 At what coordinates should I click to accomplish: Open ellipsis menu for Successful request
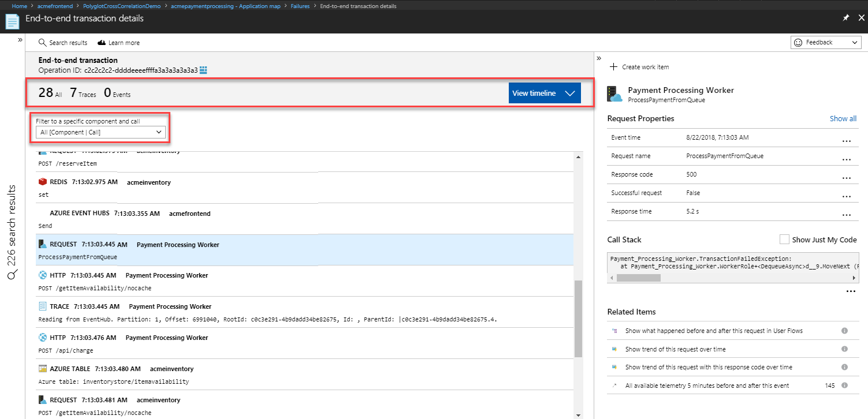pyautogui.click(x=847, y=196)
